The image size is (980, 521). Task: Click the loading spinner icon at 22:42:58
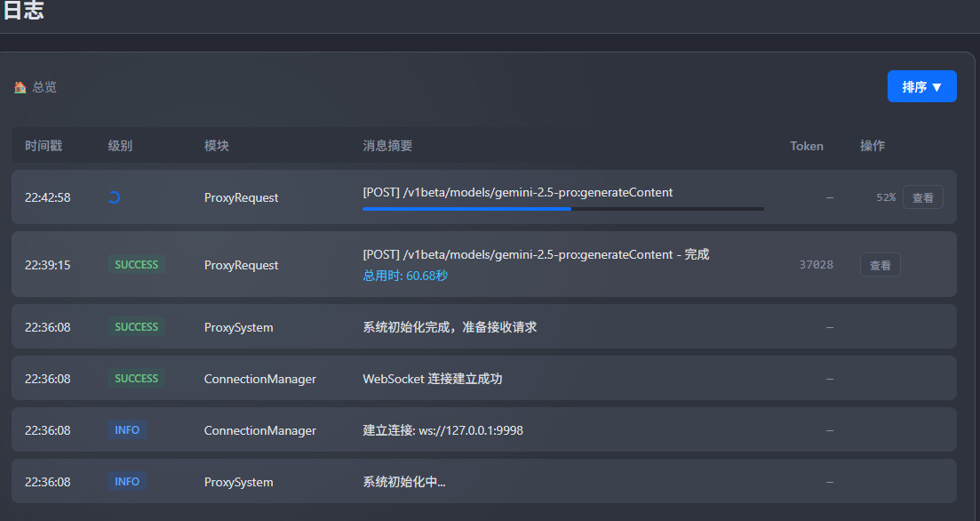(114, 197)
